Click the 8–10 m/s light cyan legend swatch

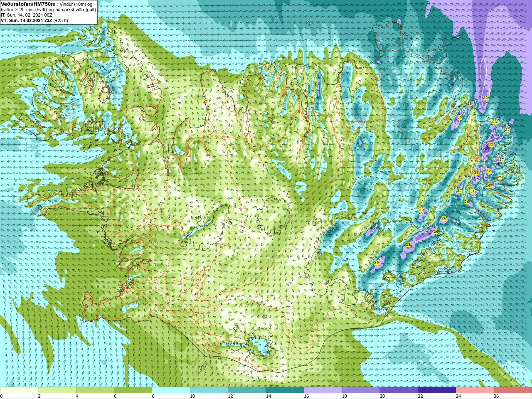pos(171,390)
